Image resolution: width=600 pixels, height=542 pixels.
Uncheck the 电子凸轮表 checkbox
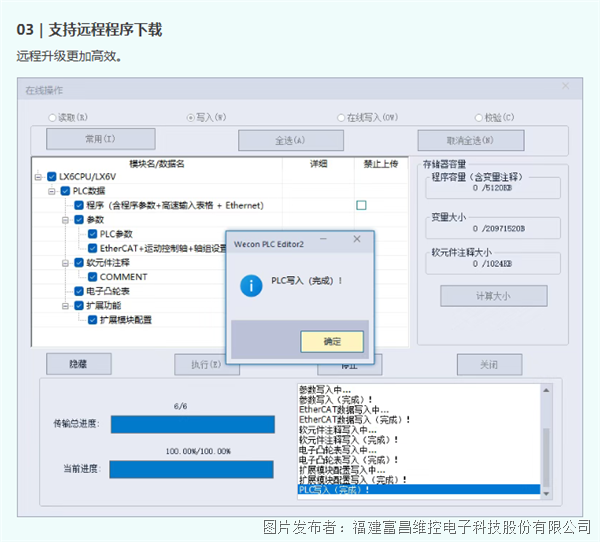79,291
